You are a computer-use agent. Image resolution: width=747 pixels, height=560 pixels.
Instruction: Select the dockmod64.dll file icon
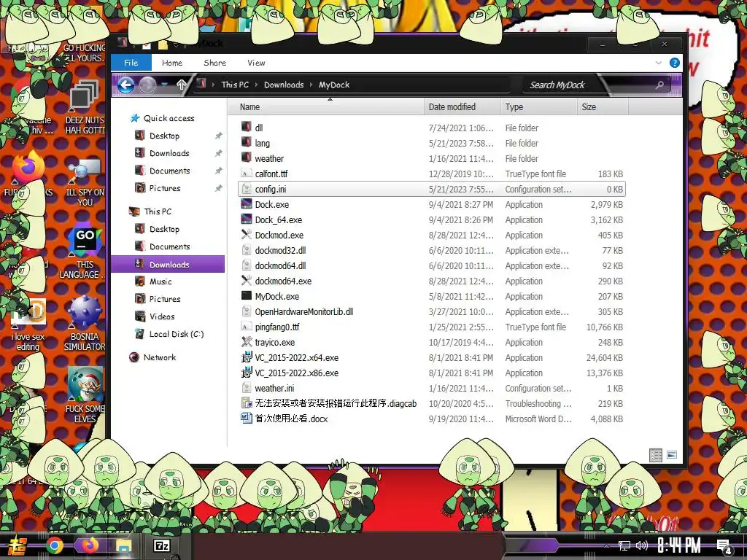[x=247, y=265]
